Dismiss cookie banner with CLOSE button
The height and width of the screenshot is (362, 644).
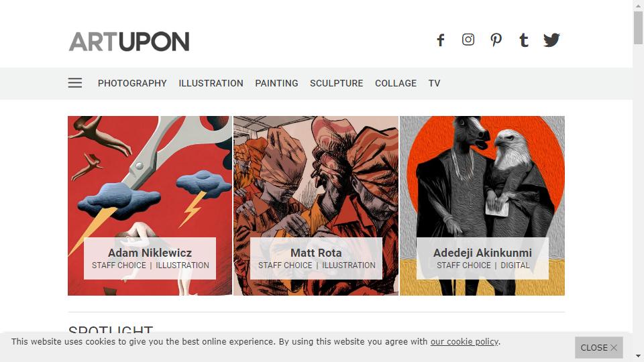point(599,348)
